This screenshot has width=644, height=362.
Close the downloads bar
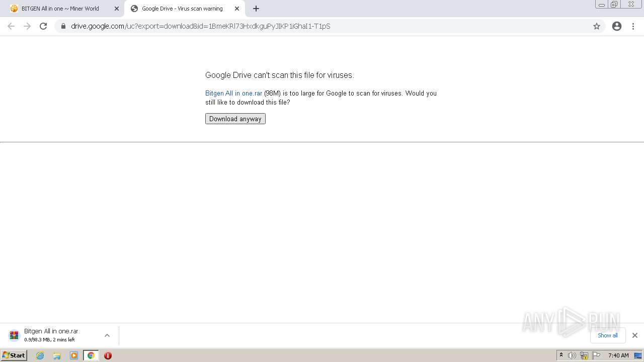635,335
